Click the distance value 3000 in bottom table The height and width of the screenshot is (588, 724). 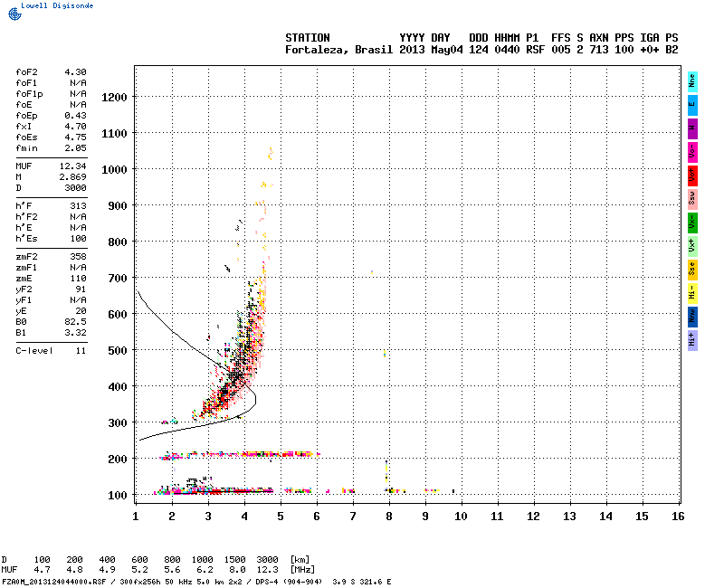(267, 560)
